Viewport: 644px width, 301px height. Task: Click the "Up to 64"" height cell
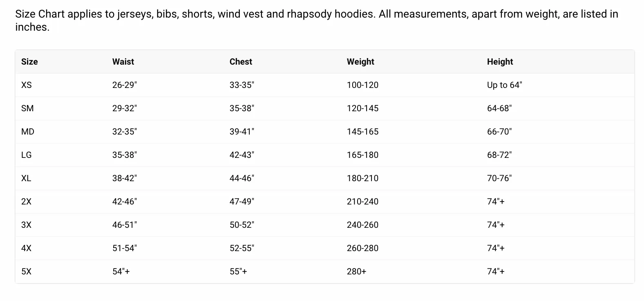[x=505, y=85]
